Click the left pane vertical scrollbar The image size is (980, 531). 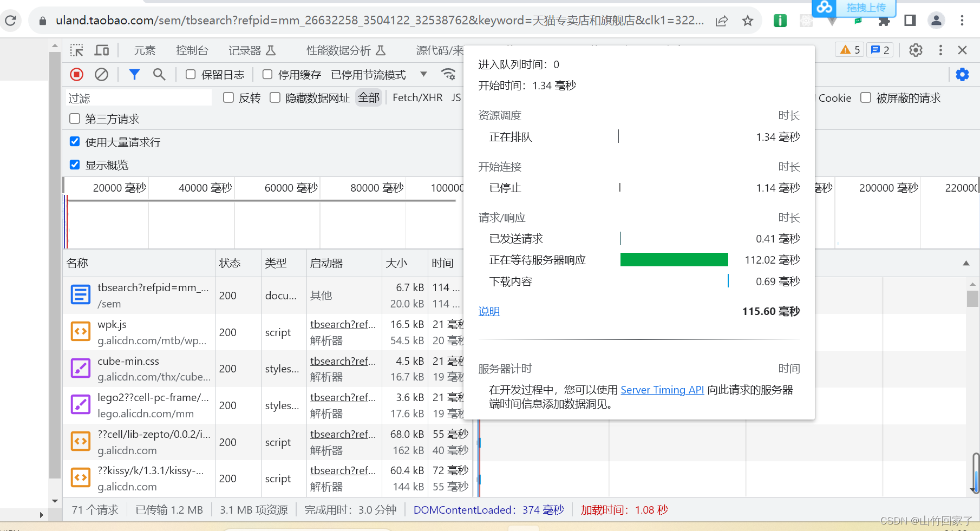point(55,265)
